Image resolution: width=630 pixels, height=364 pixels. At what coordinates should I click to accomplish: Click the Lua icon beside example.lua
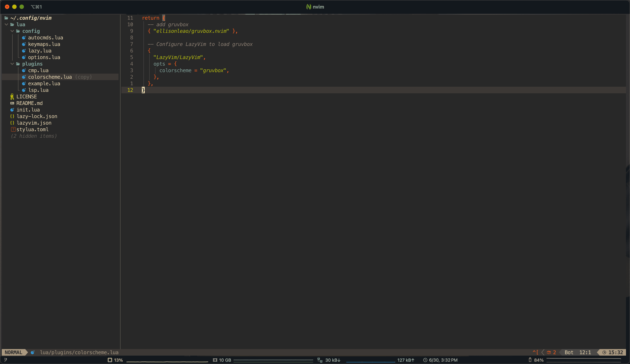pos(24,83)
